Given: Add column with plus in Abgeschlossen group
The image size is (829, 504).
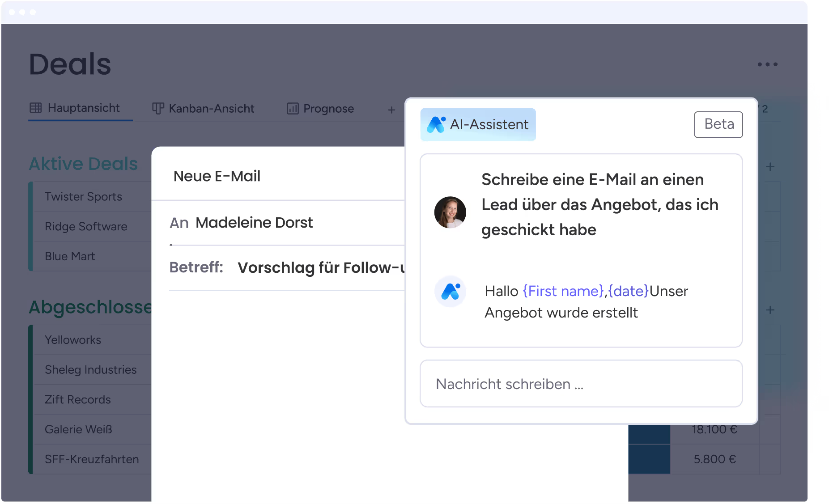Looking at the screenshot, I should (770, 310).
